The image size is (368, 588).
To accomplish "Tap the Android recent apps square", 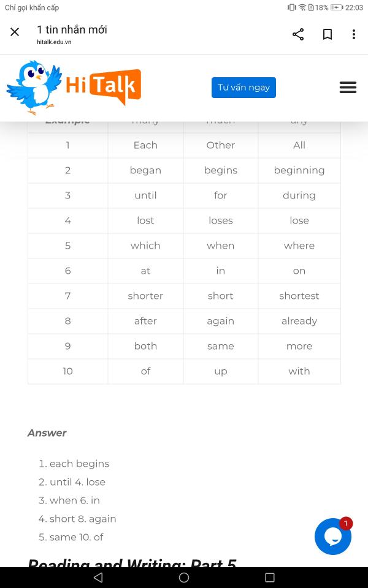I will tap(270, 577).
